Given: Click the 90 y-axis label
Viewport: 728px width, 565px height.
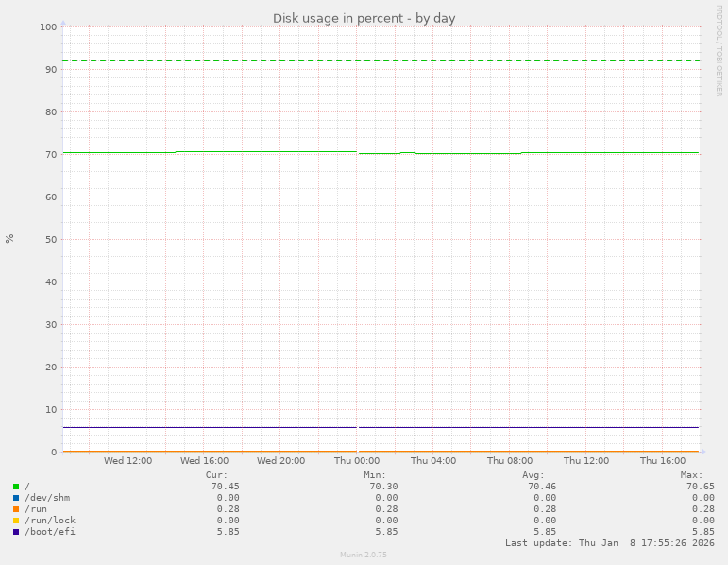Looking at the screenshot, I should (x=51, y=69).
